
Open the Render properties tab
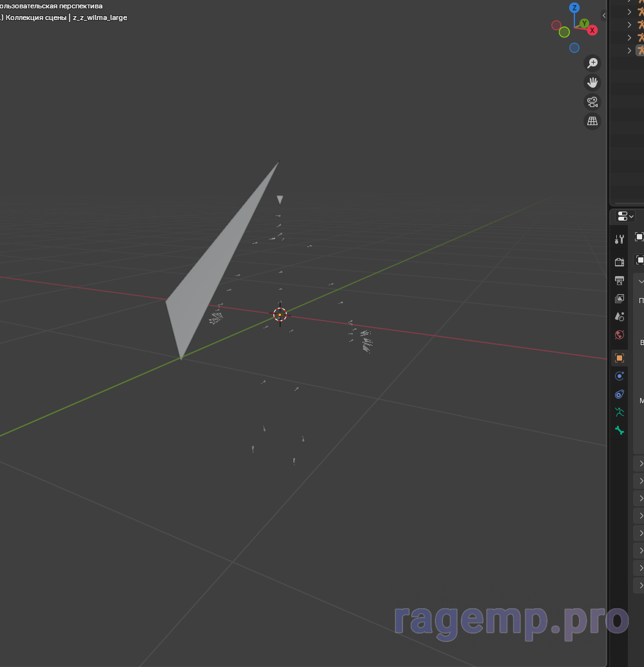coord(620,262)
